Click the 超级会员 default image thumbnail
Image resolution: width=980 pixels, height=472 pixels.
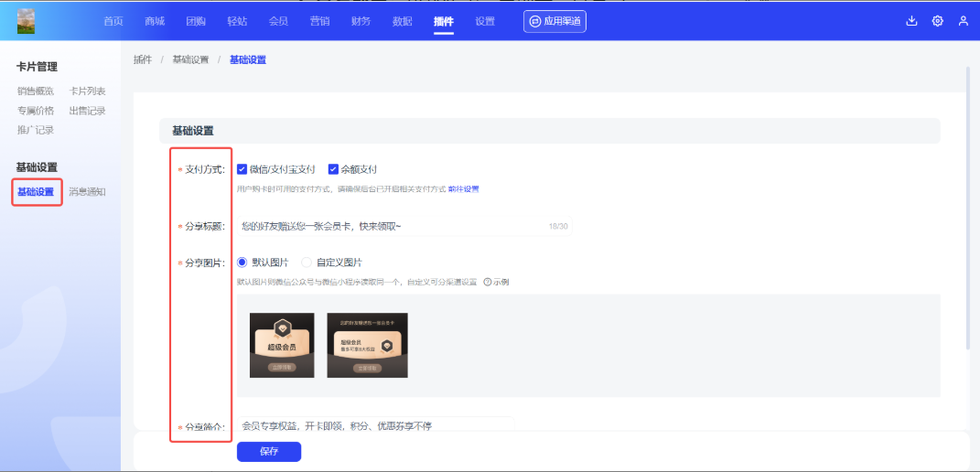coord(282,345)
